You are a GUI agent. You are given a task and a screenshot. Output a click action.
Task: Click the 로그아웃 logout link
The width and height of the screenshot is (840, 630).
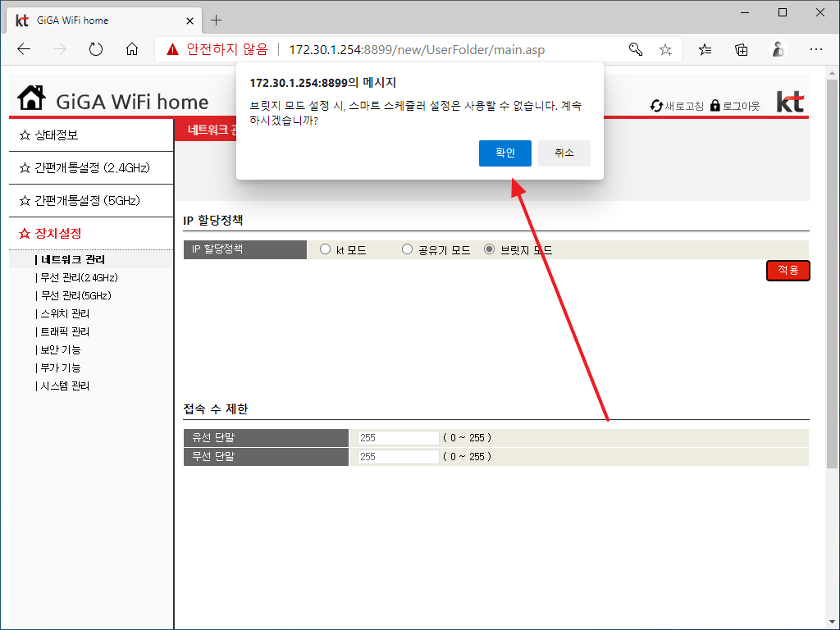(x=735, y=106)
